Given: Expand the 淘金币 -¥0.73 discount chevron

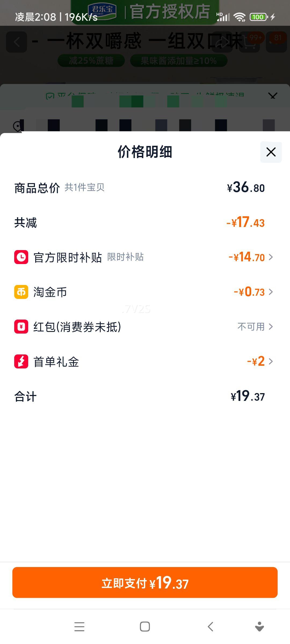Looking at the screenshot, I should click(271, 292).
